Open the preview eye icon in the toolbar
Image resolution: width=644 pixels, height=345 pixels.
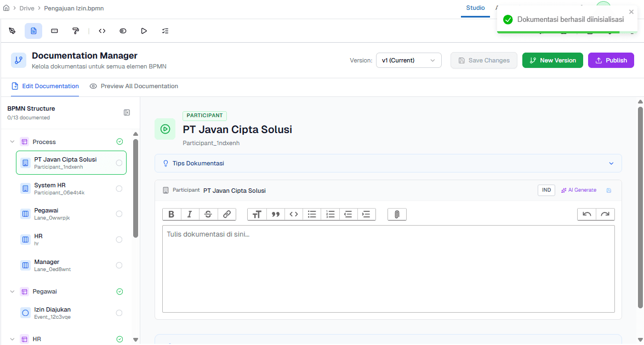pyautogui.click(x=123, y=31)
